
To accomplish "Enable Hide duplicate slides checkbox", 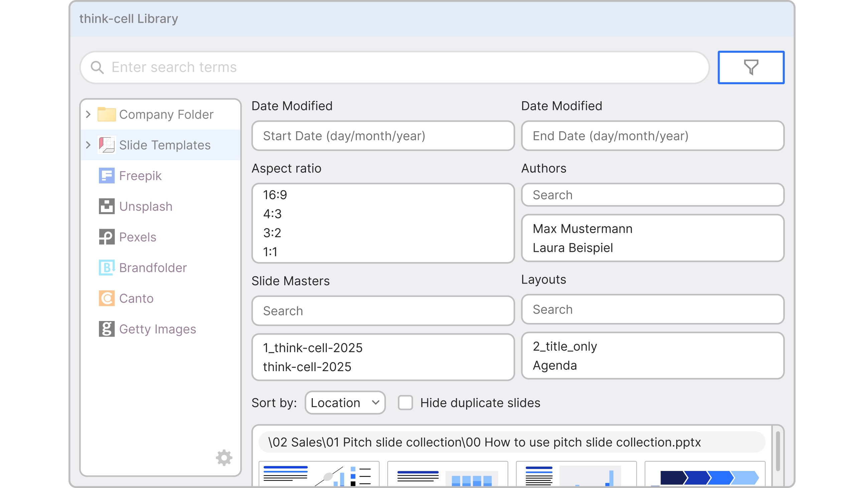I will (405, 403).
